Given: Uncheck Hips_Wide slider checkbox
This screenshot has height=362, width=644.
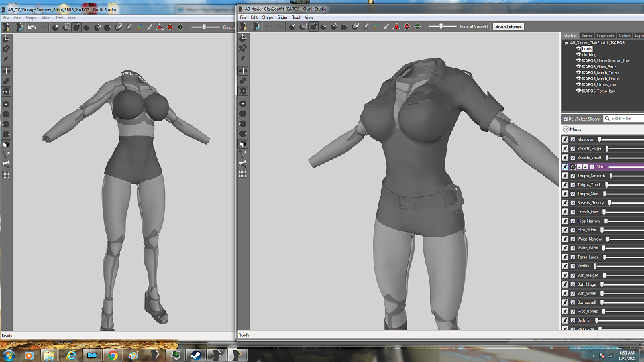Looking at the screenshot, I should point(573,230).
